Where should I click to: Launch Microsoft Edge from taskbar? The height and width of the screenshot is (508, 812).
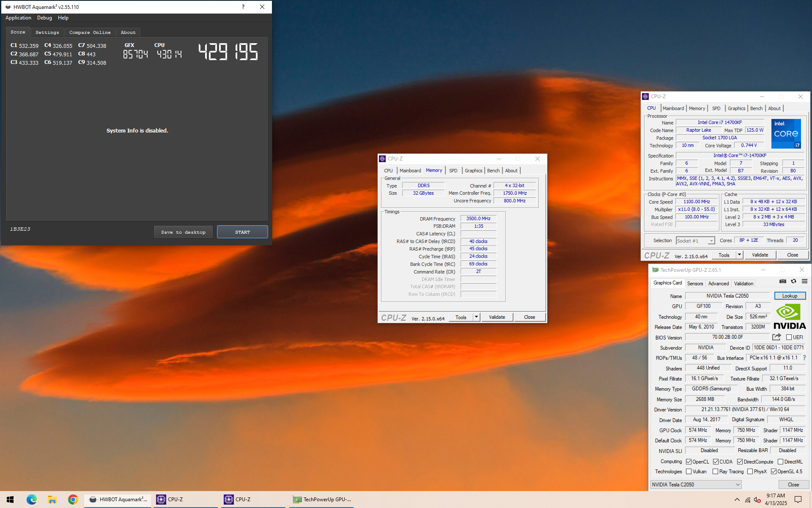[x=32, y=500]
